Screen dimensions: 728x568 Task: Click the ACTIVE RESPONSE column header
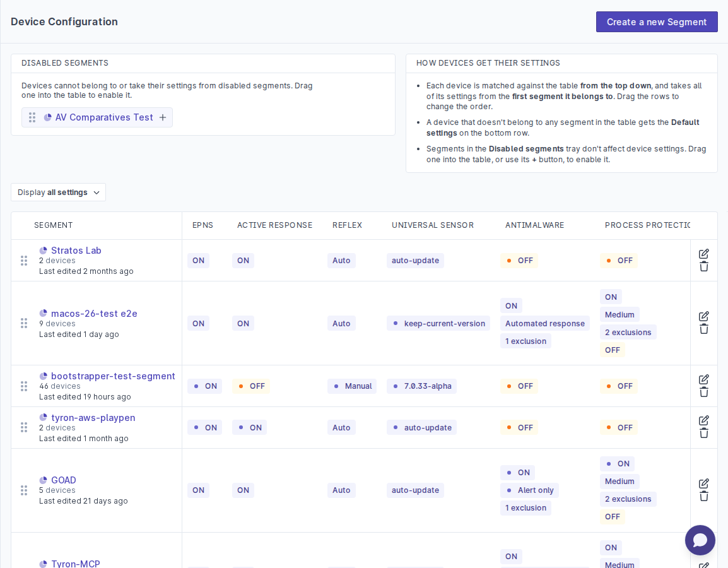tap(274, 225)
